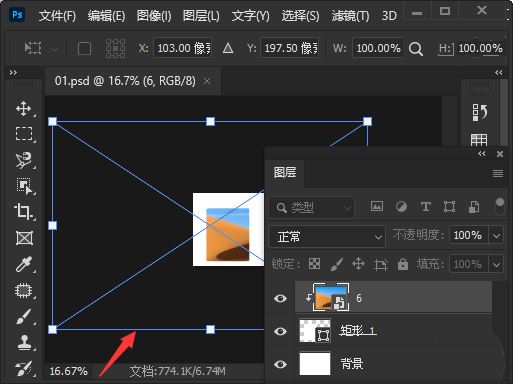Select the Crop tool
The width and height of the screenshot is (513, 384).
23,211
